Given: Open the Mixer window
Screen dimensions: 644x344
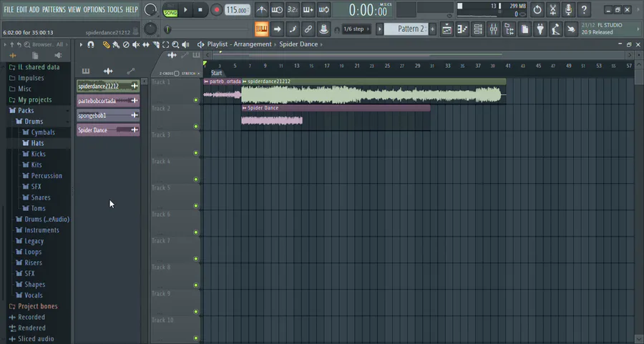Looking at the screenshot, I should tap(494, 29).
